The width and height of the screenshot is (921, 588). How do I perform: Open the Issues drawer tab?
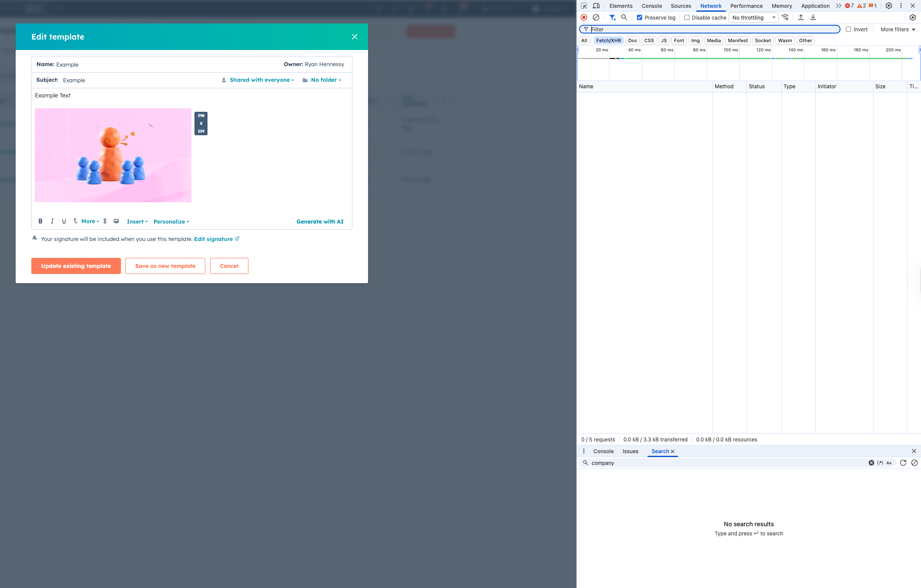630,451
